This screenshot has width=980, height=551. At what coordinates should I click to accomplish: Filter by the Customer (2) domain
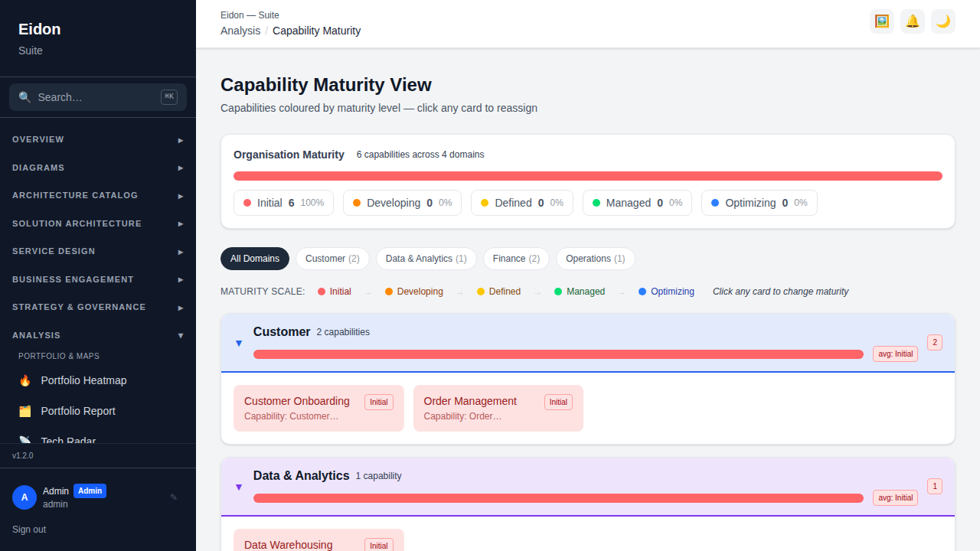click(332, 259)
